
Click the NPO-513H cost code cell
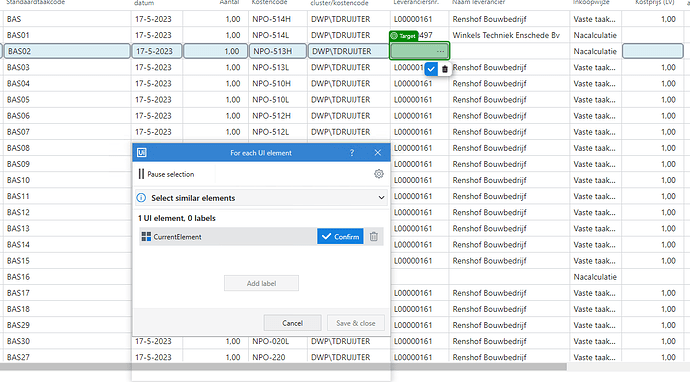(278, 51)
